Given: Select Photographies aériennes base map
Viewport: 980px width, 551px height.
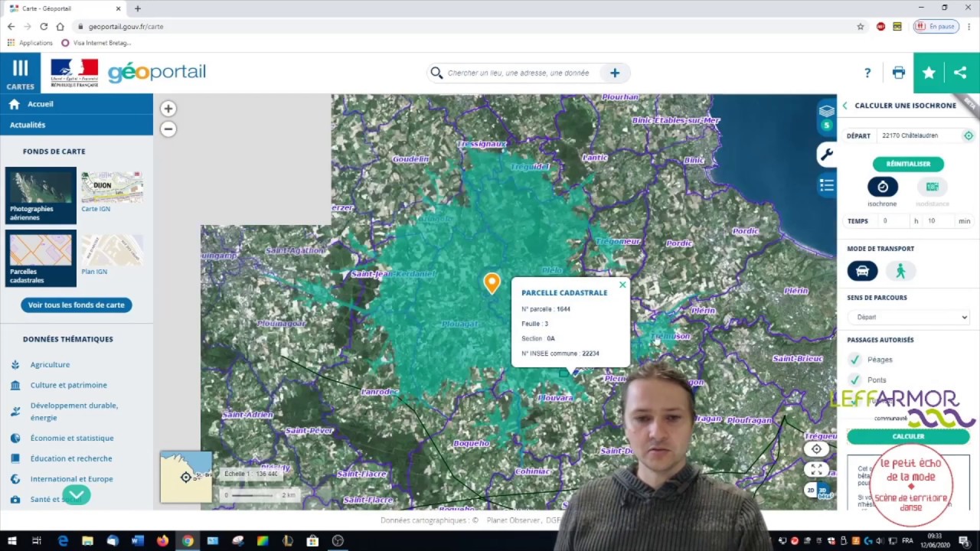Looking at the screenshot, I should 41,196.
